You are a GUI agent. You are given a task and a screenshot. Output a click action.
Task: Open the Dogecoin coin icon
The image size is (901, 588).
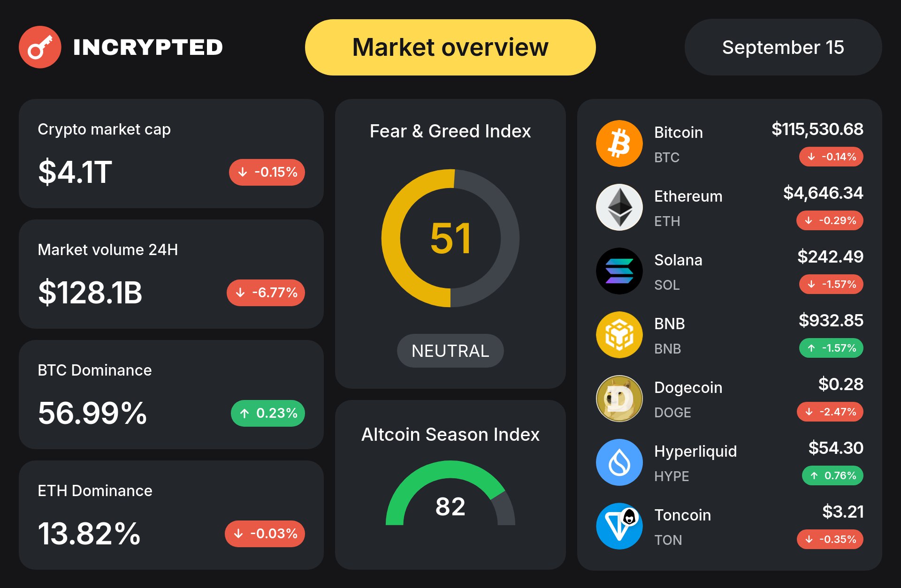[x=619, y=399]
